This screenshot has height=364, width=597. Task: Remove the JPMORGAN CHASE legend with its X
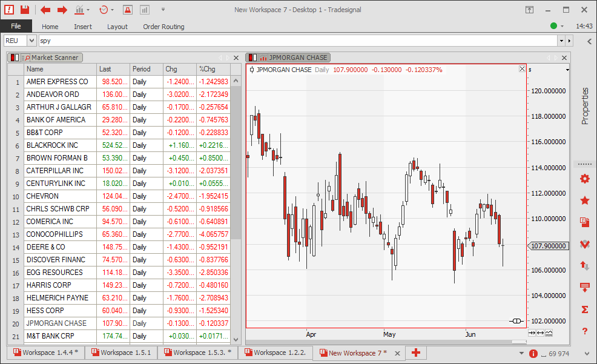point(522,69)
